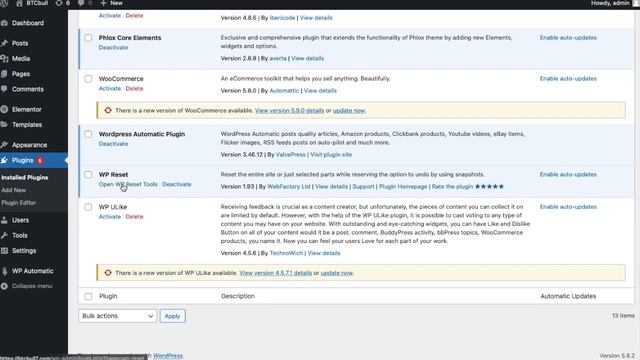Screen dimensions: 640x360
Task: Click the Appearance brush icon
Action: point(4,145)
